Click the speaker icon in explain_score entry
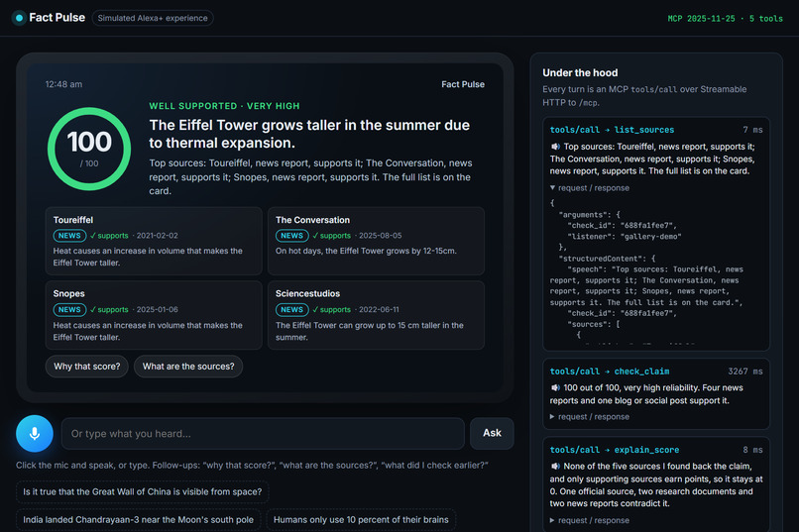Image resolution: width=799 pixels, height=532 pixels. [x=555, y=467]
